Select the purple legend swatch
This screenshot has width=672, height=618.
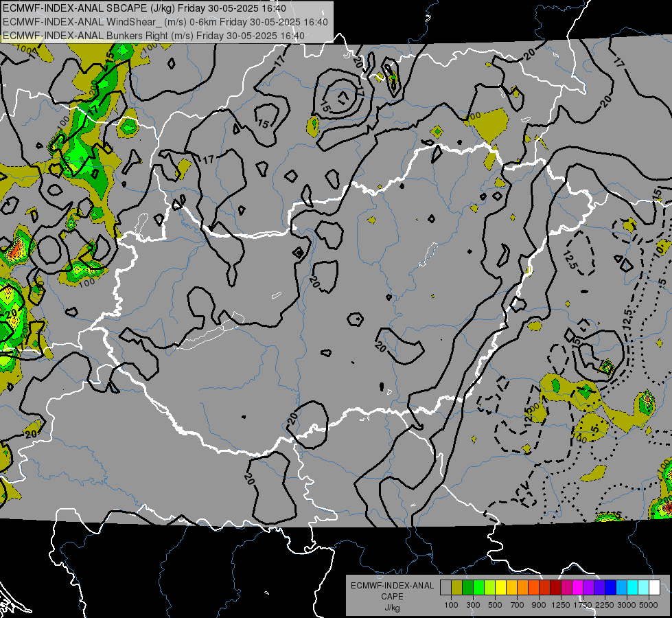588,587
